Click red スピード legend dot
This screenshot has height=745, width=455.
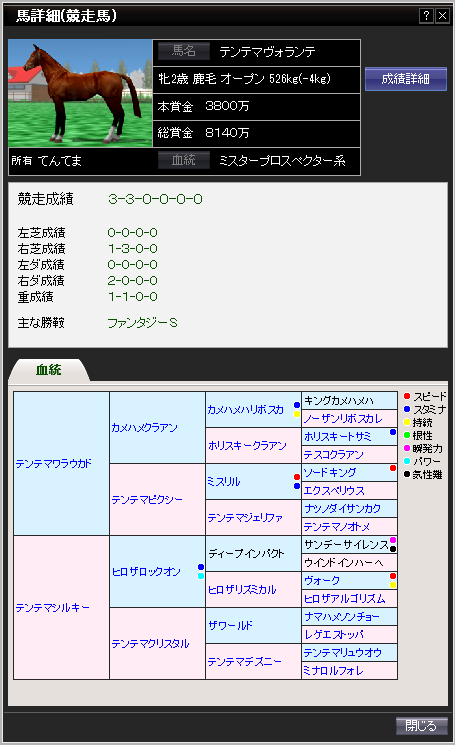click(x=407, y=396)
